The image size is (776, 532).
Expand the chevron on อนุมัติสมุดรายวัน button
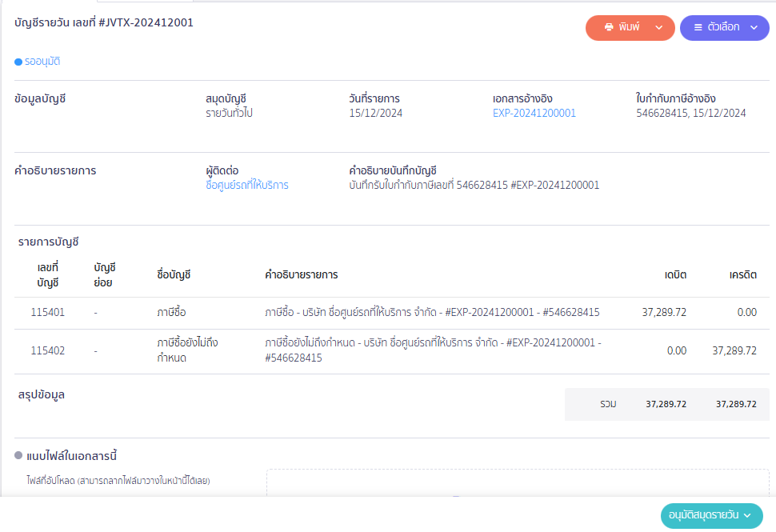(748, 515)
